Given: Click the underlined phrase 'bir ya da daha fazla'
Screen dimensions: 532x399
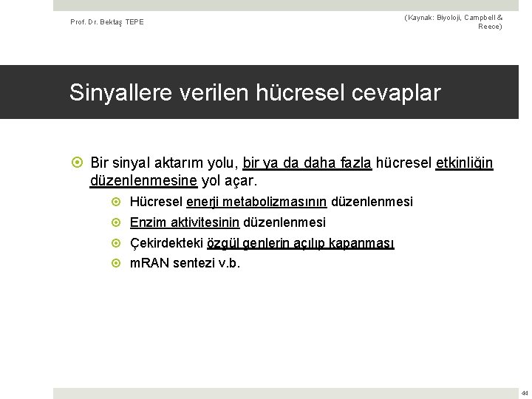Looking at the screenshot, I should click(x=307, y=163).
